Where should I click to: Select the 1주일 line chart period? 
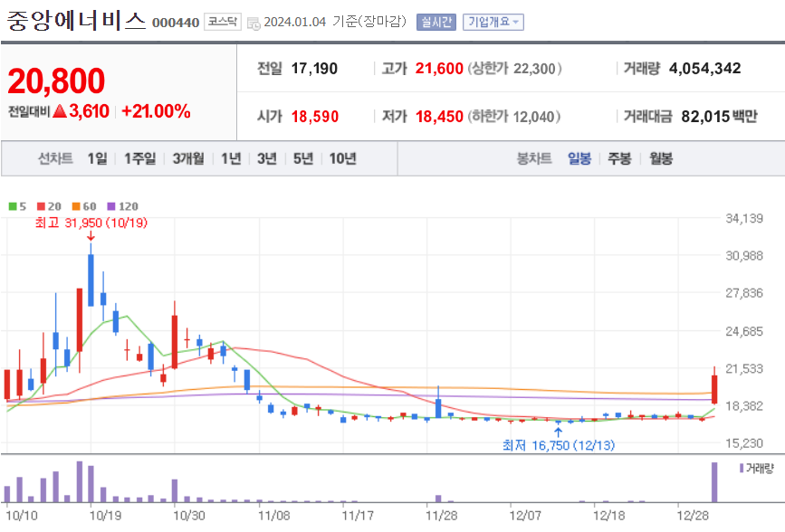click(139, 158)
